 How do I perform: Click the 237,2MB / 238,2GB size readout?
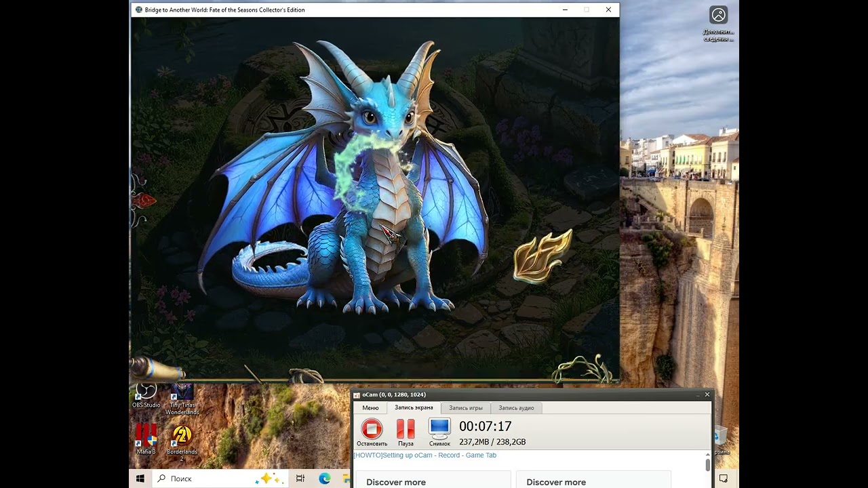click(x=492, y=442)
